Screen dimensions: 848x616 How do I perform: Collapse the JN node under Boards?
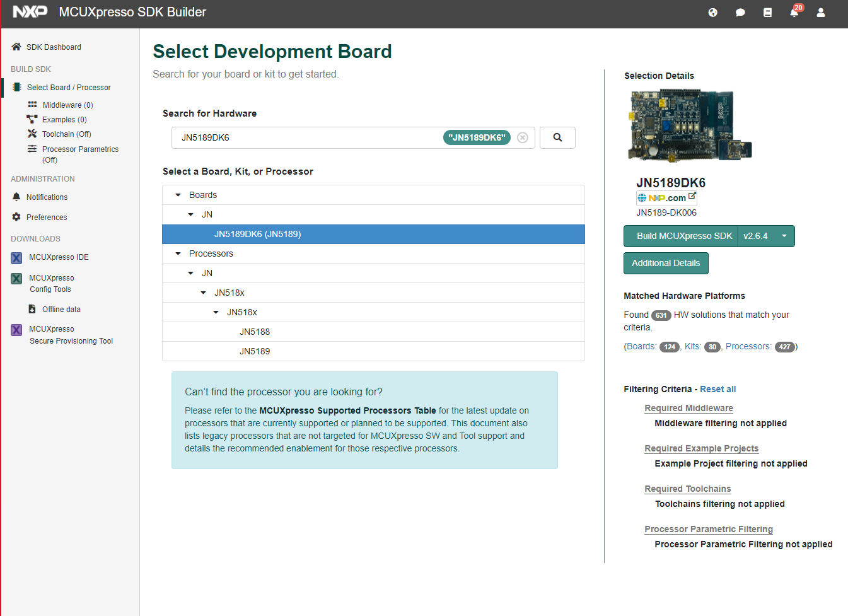point(190,214)
